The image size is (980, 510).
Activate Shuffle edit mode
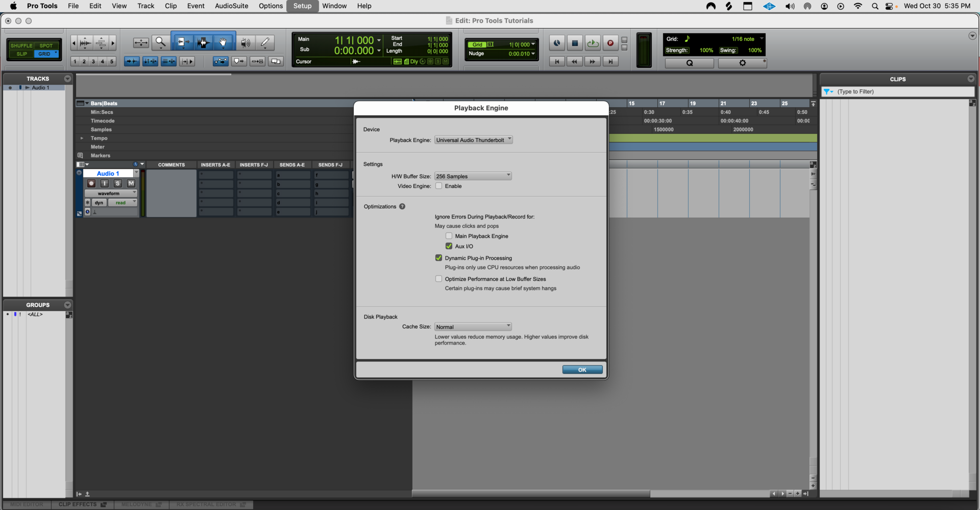click(21, 45)
